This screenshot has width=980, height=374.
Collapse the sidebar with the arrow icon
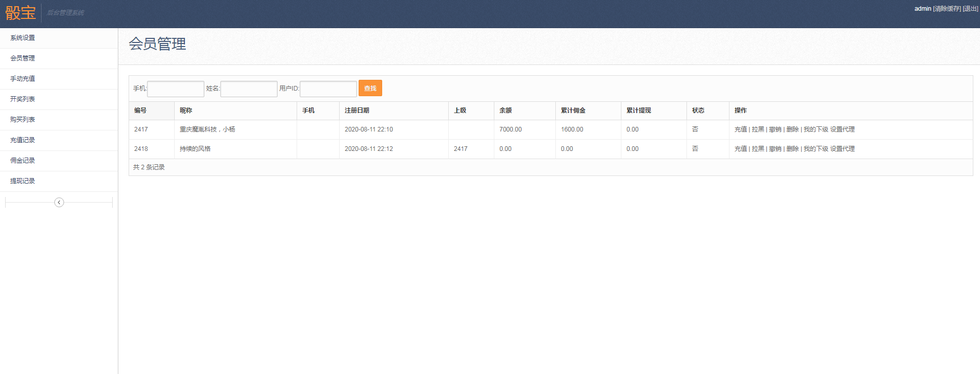pyautogui.click(x=59, y=203)
